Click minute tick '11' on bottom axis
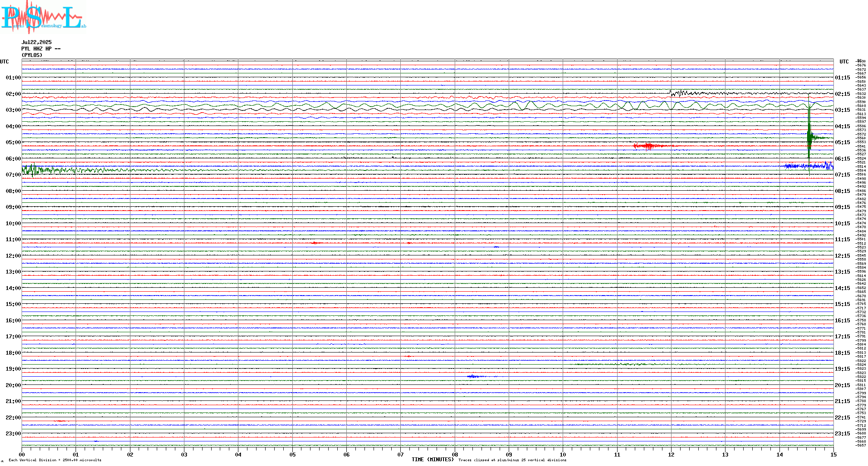Image resolution: width=868 pixels, height=466 pixels. (617, 454)
